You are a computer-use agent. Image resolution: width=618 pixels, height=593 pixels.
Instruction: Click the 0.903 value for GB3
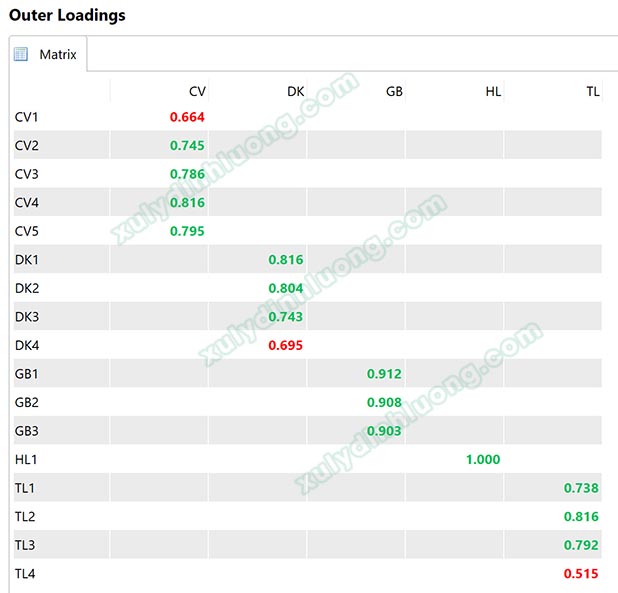click(x=384, y=431)
